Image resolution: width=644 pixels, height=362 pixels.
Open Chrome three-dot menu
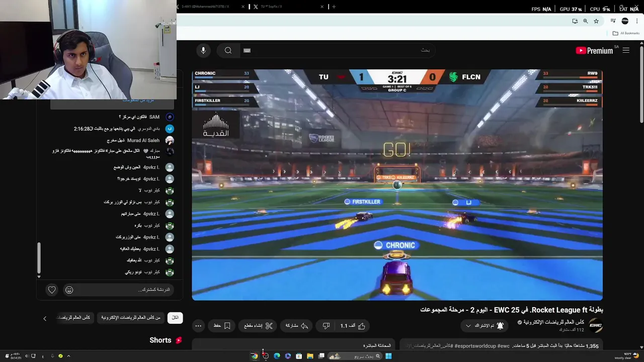pos(637,21)
